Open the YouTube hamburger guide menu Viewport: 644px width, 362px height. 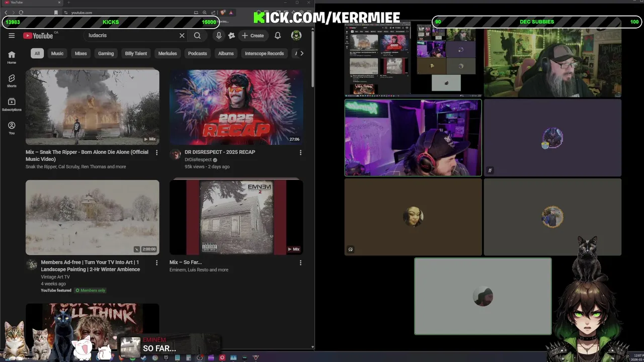tap(12, 36)
